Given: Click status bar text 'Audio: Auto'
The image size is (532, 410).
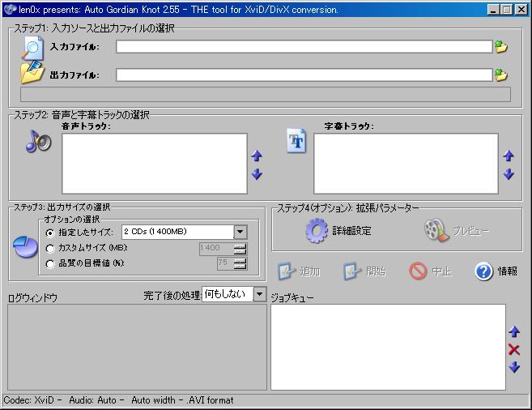Looking at the screenshot, I should 92,400.
